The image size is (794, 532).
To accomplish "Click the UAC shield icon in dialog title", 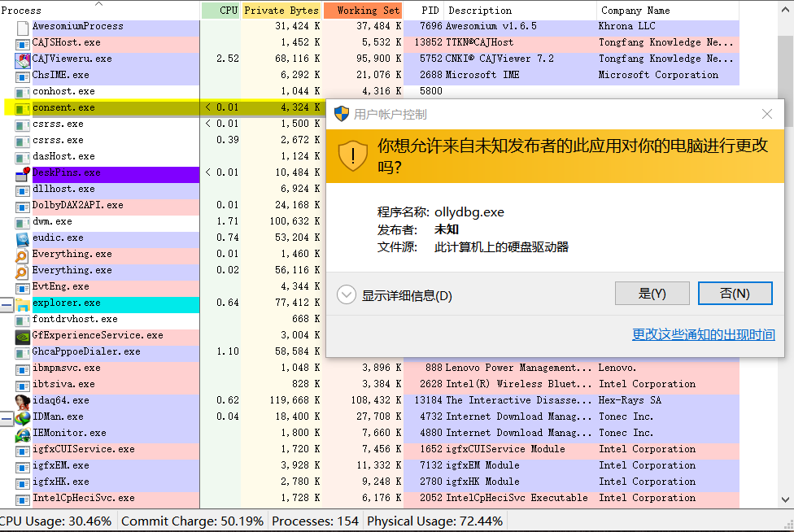I will point(342,114).
